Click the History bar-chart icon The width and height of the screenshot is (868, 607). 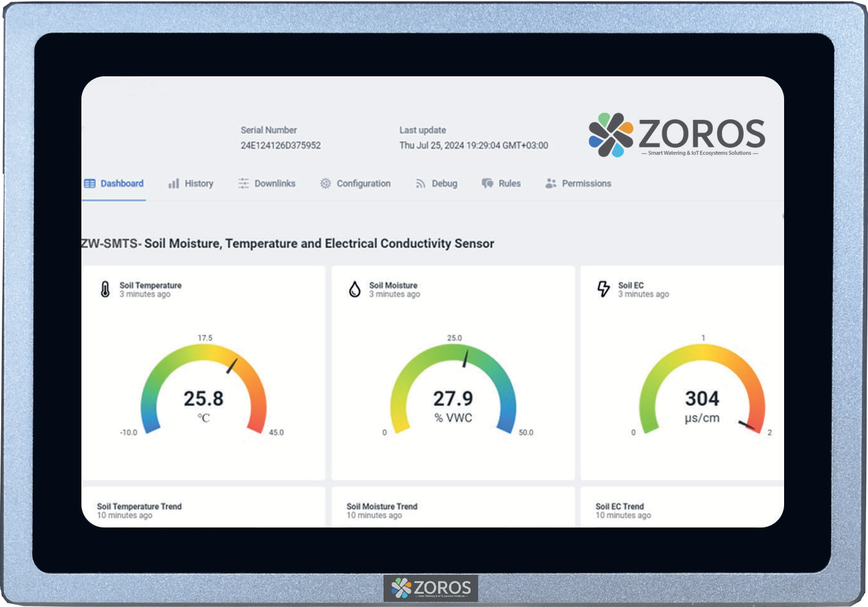click(173, 183)
